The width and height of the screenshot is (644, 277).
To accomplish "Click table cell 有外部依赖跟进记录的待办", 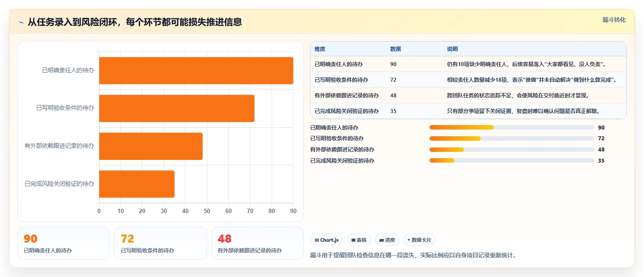I will (347, 96).
